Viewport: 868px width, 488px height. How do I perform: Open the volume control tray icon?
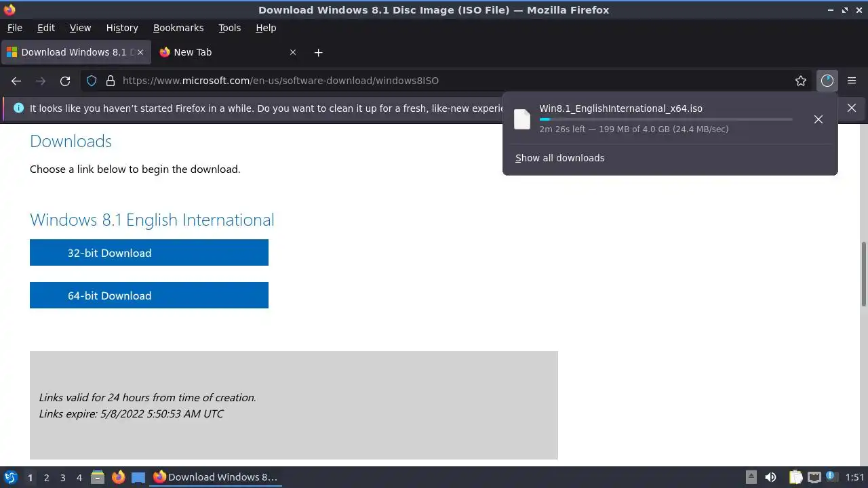coord(770,477)
